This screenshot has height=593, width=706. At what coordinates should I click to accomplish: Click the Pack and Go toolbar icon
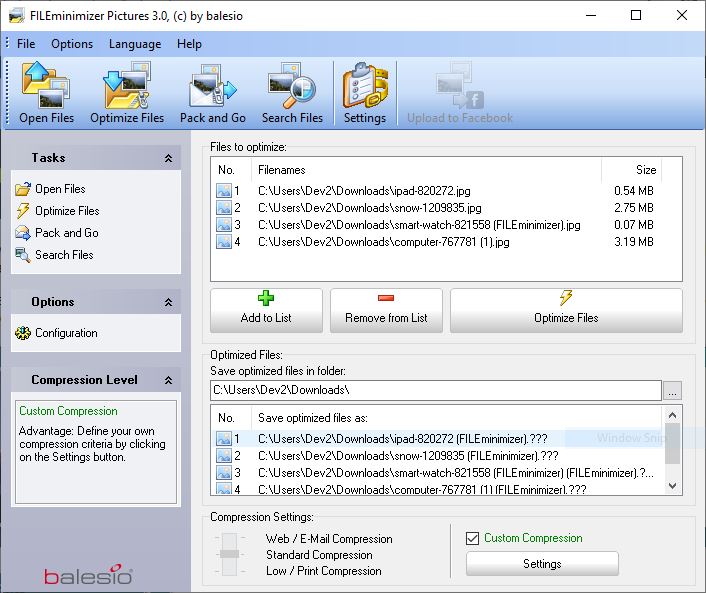pos(213,86)
